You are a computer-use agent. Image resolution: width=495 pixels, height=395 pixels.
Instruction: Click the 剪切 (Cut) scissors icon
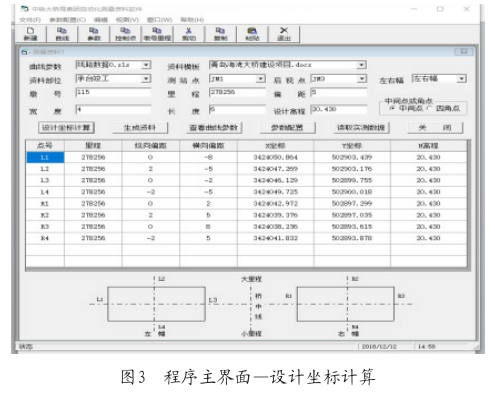click(189, 34)
